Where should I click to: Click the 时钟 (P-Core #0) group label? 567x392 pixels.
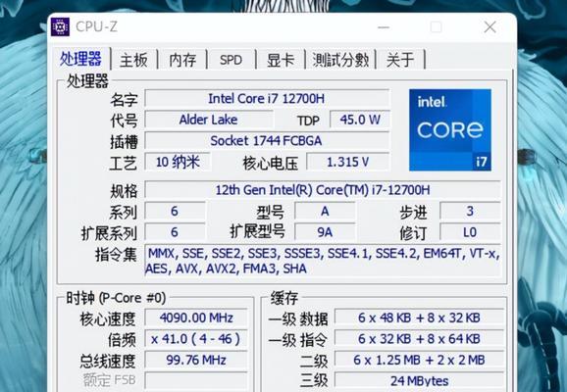point(116,298)
